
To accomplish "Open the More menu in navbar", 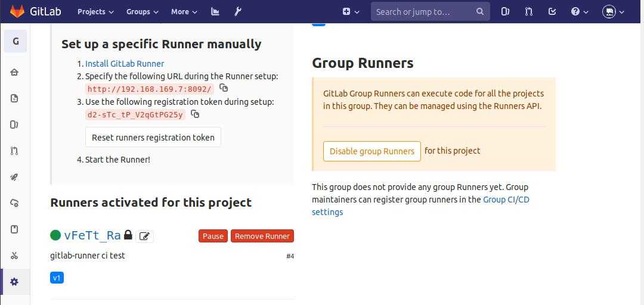I will tap(184, 11).
